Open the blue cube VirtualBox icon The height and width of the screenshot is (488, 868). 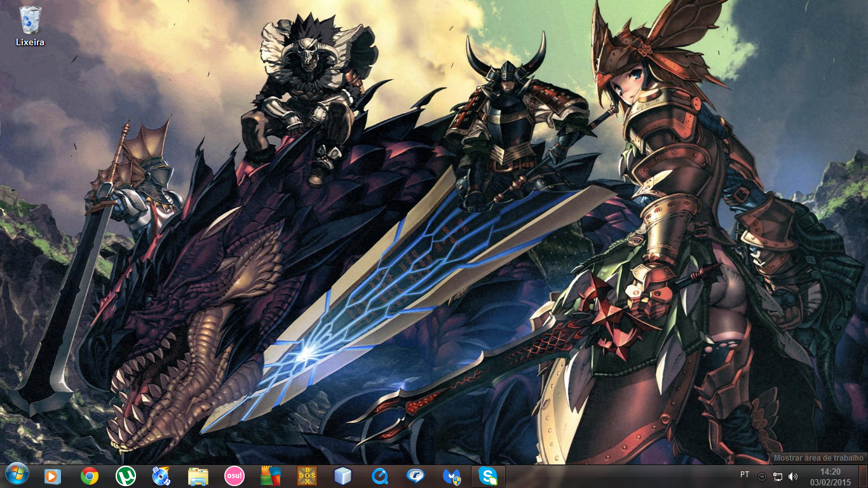(x=343, y=476)
